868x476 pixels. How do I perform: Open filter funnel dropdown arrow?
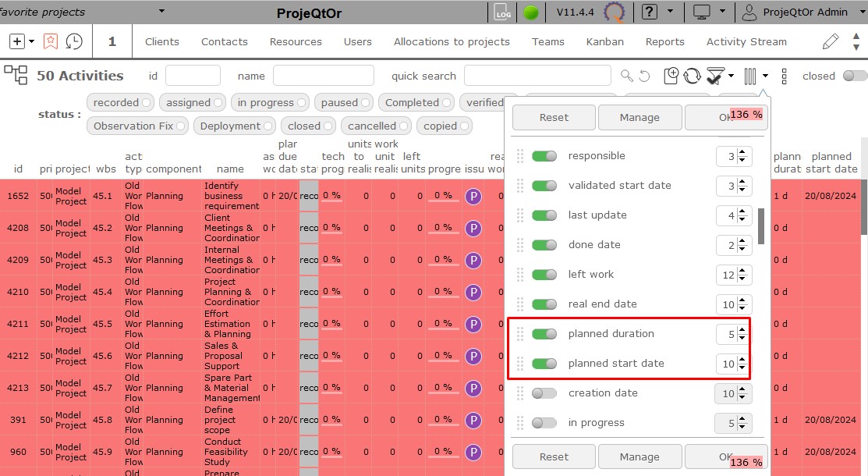pos(731,76)
